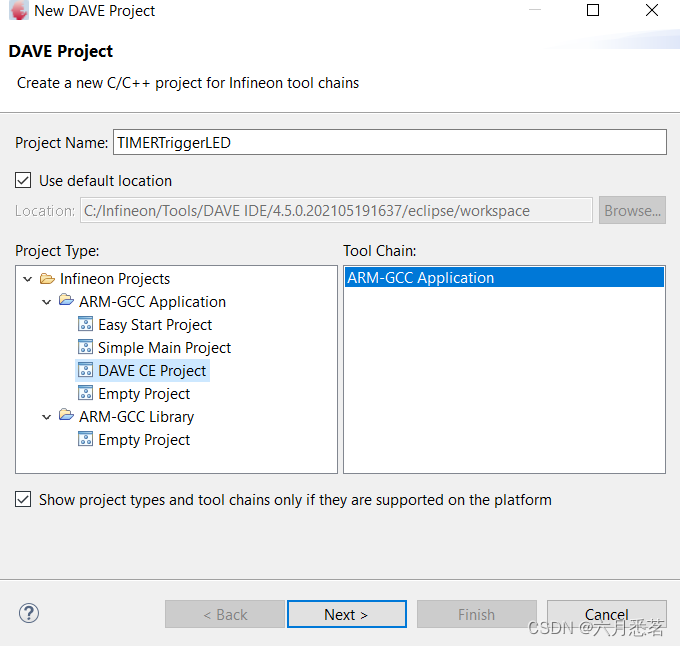Click the Easy Start Project template icon
Screen dimensions: 680x646
click(85, 324)
